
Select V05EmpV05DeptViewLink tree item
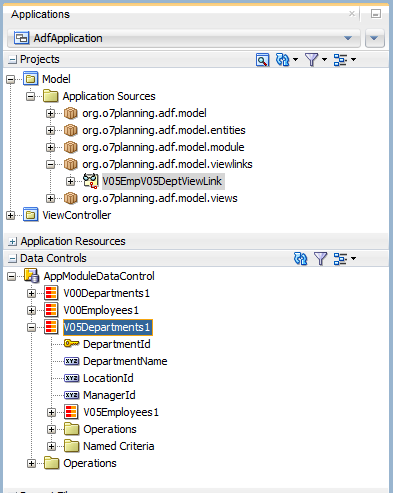pos(162,181)
